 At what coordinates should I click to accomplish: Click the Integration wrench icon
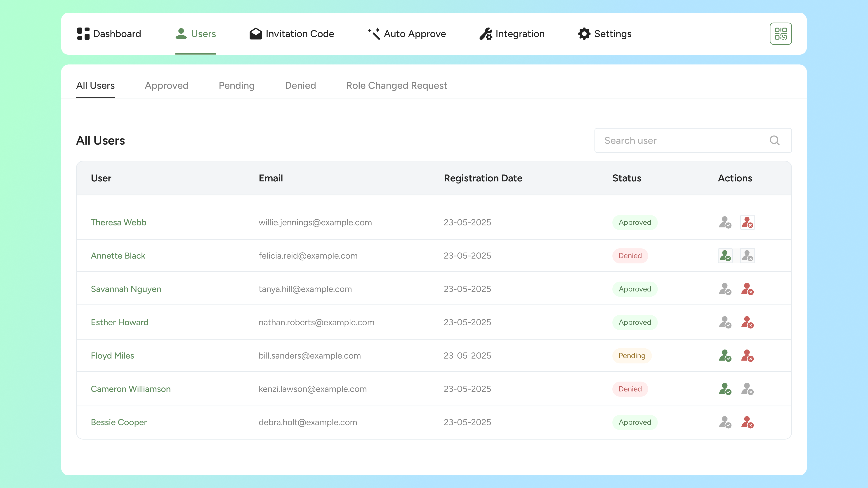click(486, 34)
